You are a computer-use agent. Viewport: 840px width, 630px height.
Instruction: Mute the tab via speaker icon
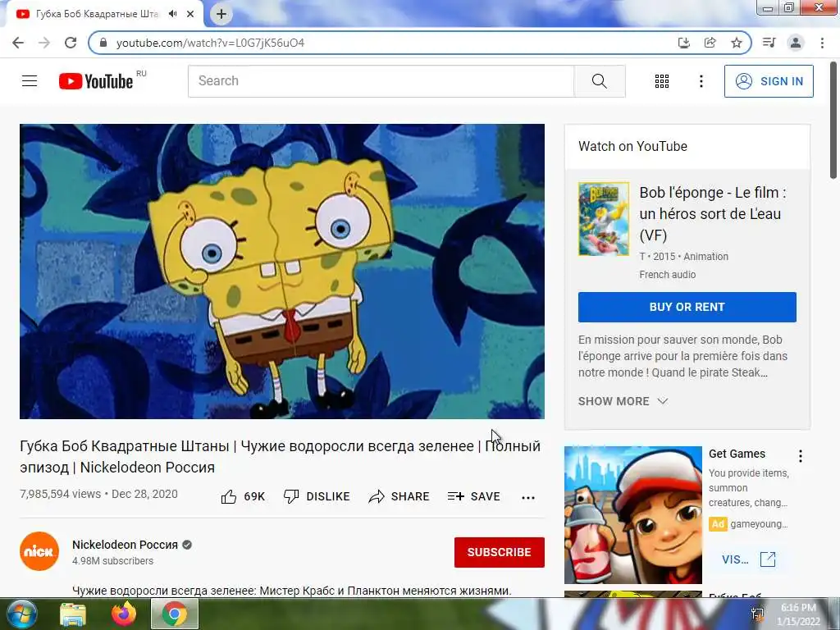[172, 14]
